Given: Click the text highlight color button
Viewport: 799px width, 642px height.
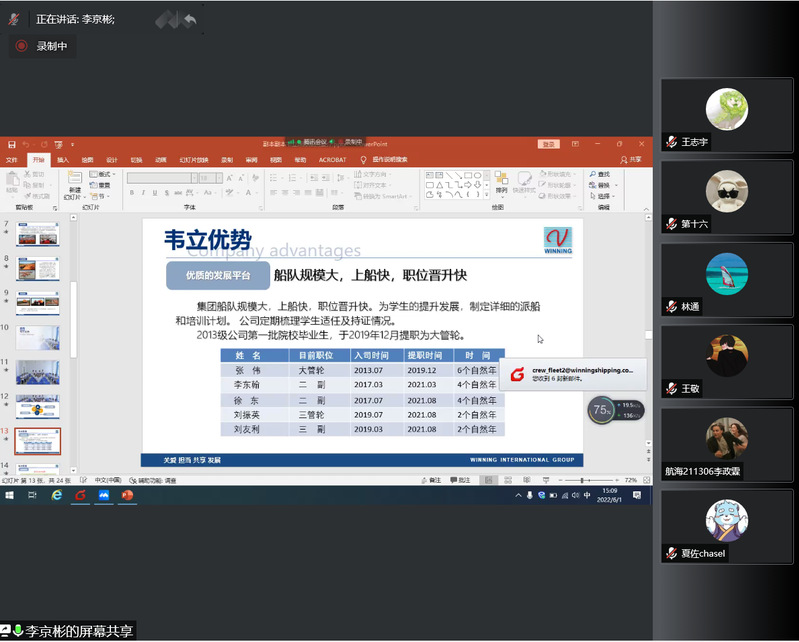Looking at the screenshot, I should (229, 193).
